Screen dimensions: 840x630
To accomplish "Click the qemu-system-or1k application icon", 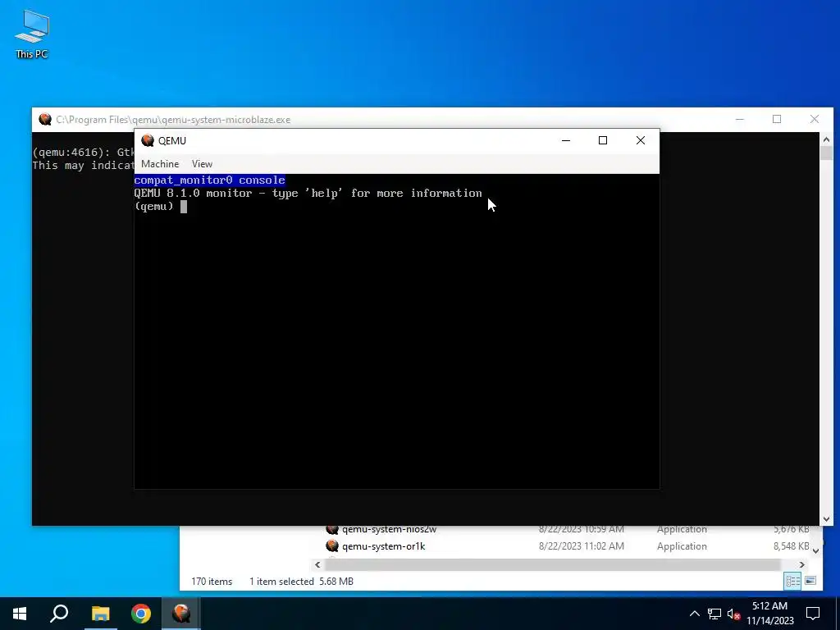I will tap(332, 546).
